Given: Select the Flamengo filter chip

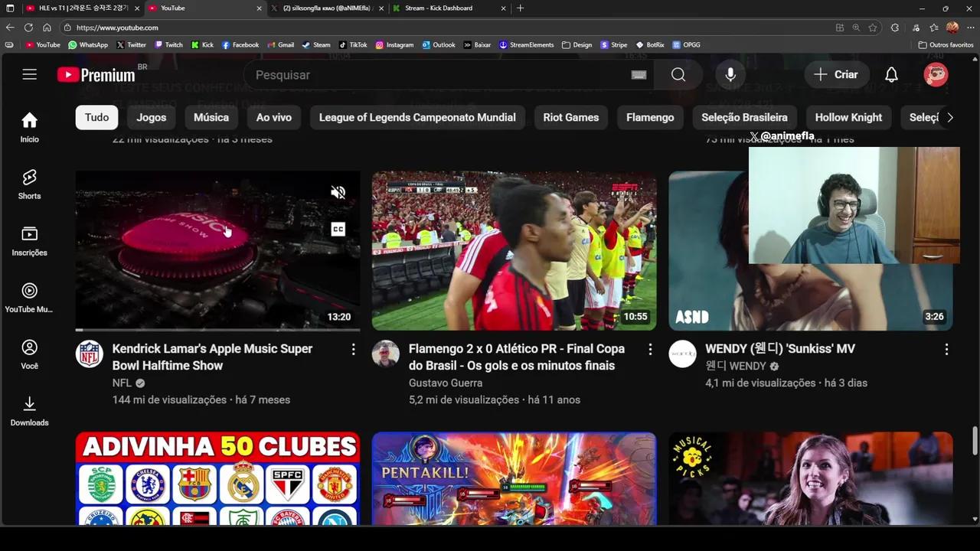Looking at the screenshot, I should tap(650, 117).
